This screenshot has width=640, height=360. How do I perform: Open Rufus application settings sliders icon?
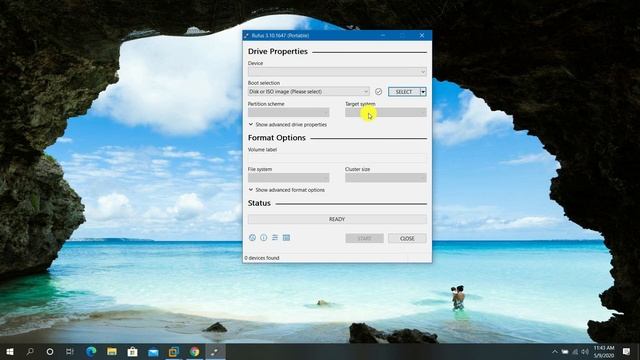pyautogui.click(x=275, y=238)
